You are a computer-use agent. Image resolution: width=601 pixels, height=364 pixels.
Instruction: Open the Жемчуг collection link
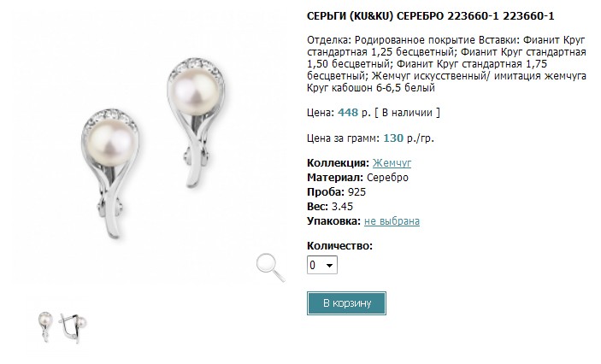[x=392, y=163]
